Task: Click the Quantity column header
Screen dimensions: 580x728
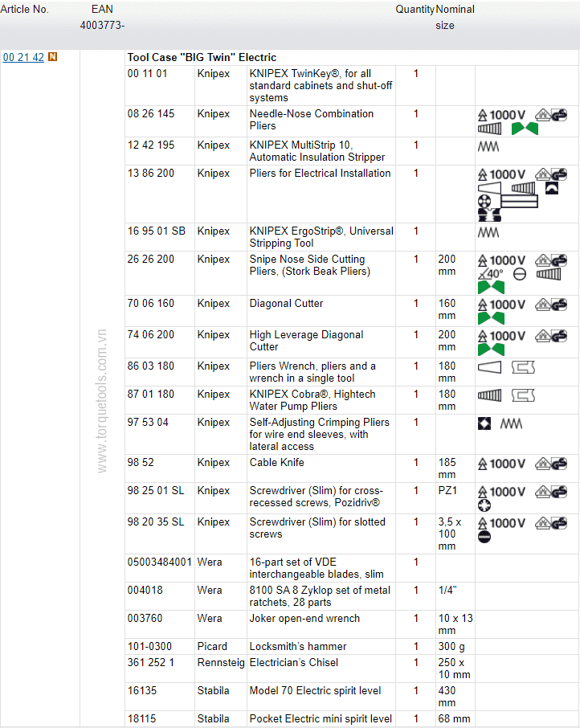Action: point(415,10)
